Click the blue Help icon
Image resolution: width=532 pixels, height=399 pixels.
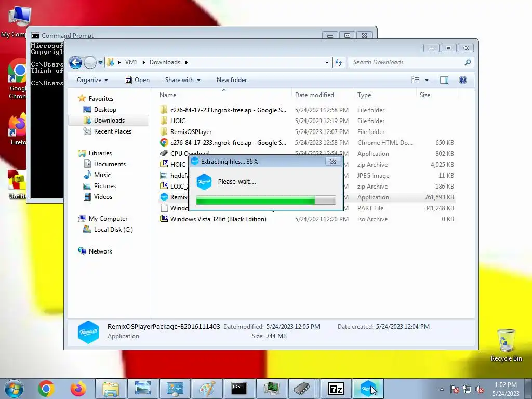[x=463, y=80]
